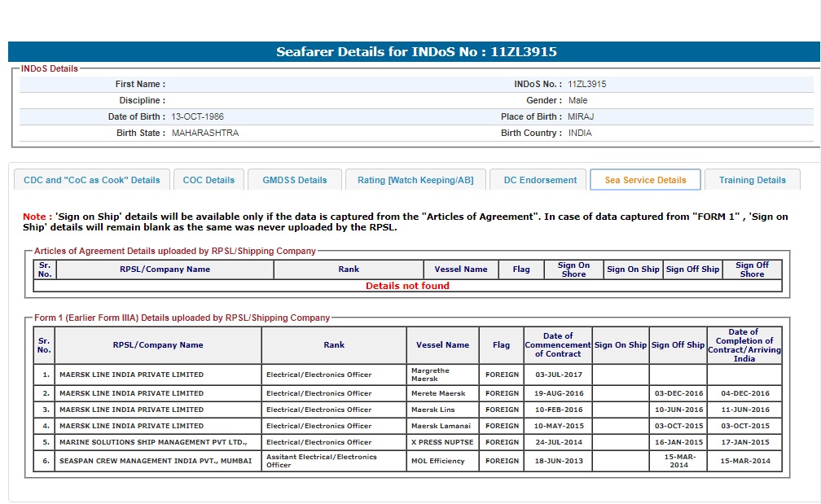Click the Sea Service Details tab

click(x=645, y=180)
